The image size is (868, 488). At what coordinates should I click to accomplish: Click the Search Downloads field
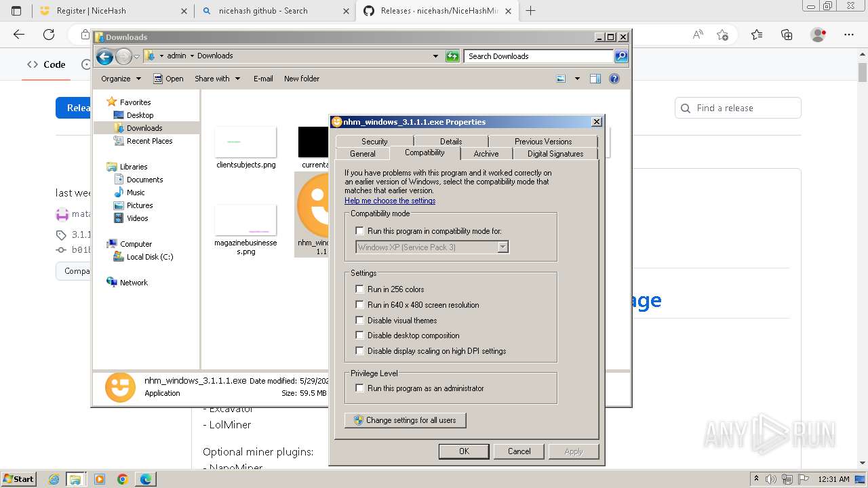click(539, 56)
